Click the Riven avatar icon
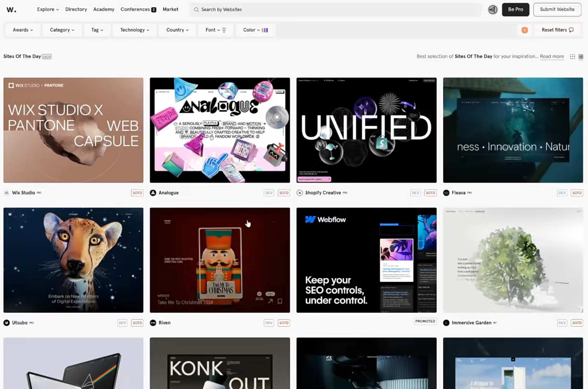Screen dimensions: 588x389 [x=153, y=323]
